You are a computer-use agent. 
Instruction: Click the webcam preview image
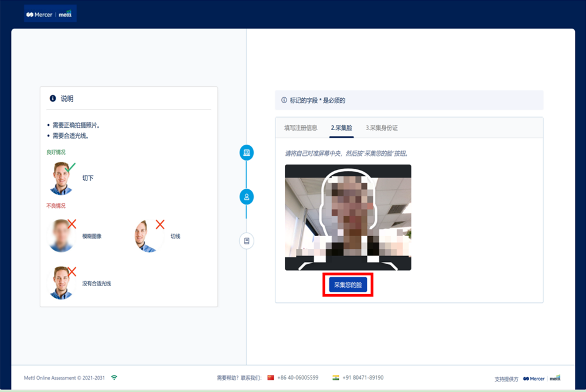pyautogui.click(x=348, y=217)
